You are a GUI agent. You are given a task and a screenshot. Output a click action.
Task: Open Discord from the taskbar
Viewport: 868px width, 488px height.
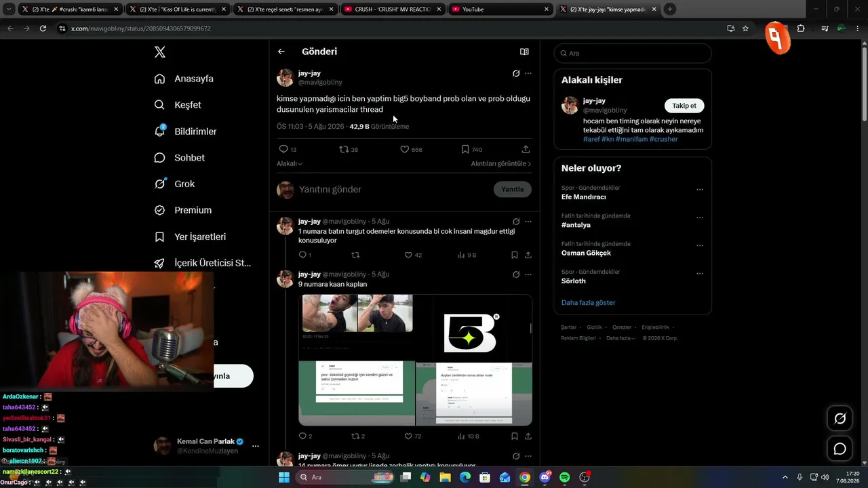click(545, 477)
